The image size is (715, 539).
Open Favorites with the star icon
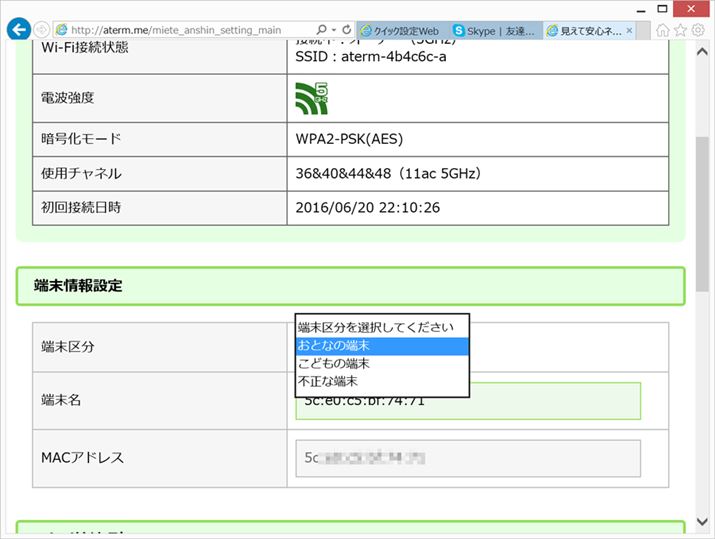[x=680, y=30]
